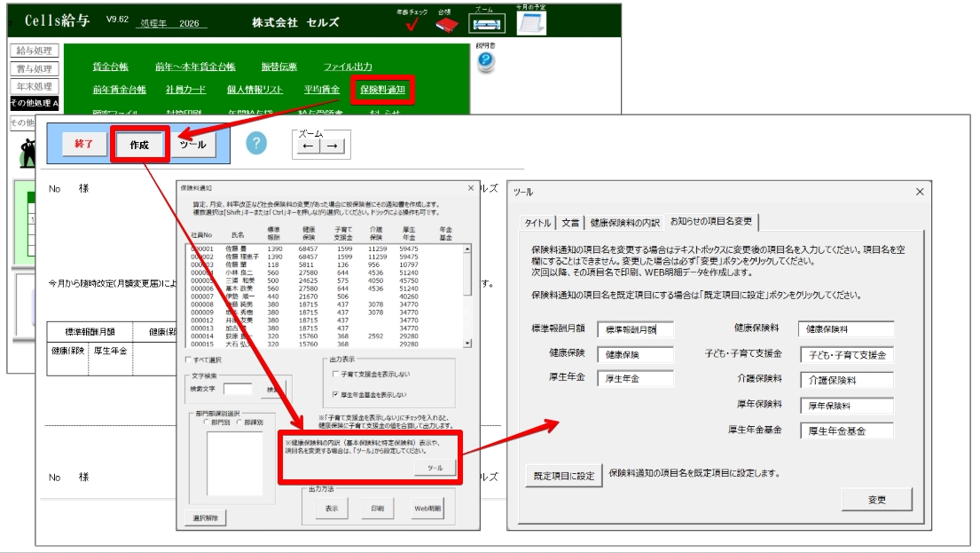This screenshot has height=553, width=980.
Task: Click the ツール button beside 作成
Action: (x=192, y=145)
